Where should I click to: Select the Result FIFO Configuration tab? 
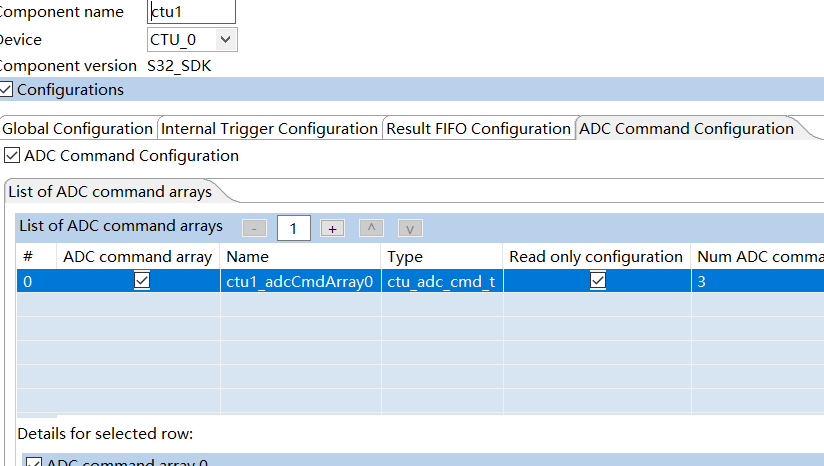(x=478, y=129)
